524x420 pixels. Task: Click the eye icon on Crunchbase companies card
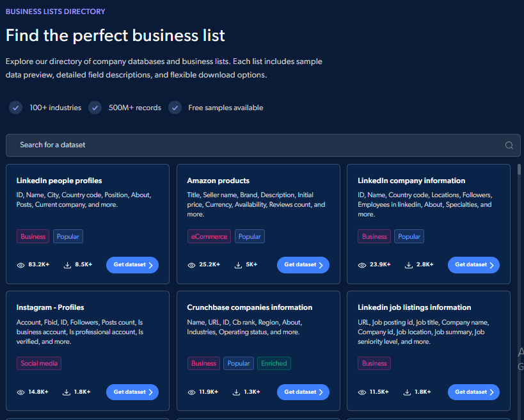click(191, 391)
